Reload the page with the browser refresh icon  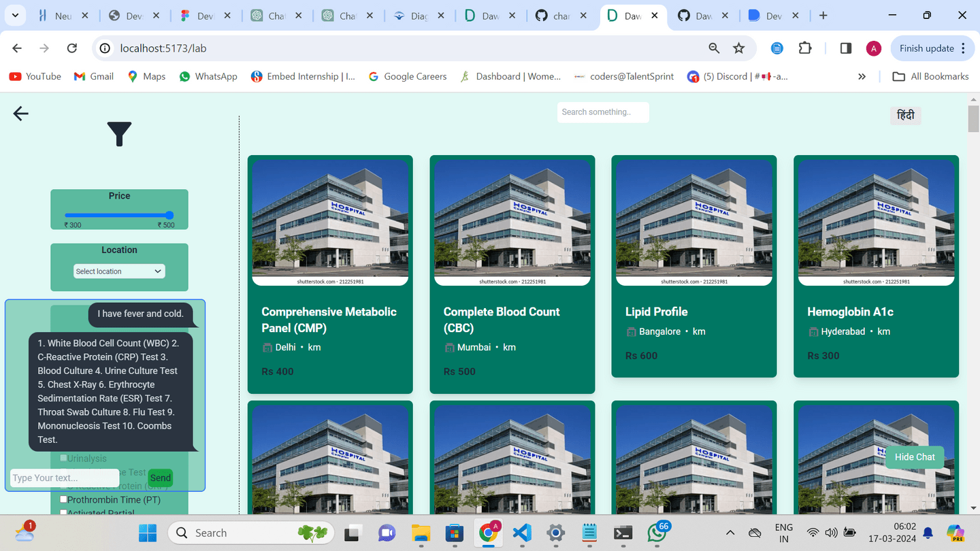coord(72,48)
